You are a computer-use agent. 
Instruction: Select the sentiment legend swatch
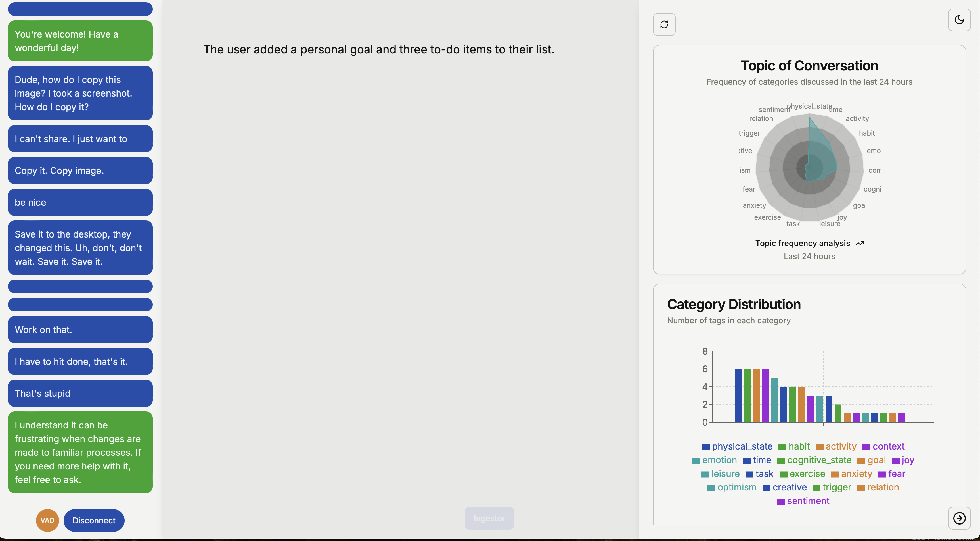tap(781, 502)
